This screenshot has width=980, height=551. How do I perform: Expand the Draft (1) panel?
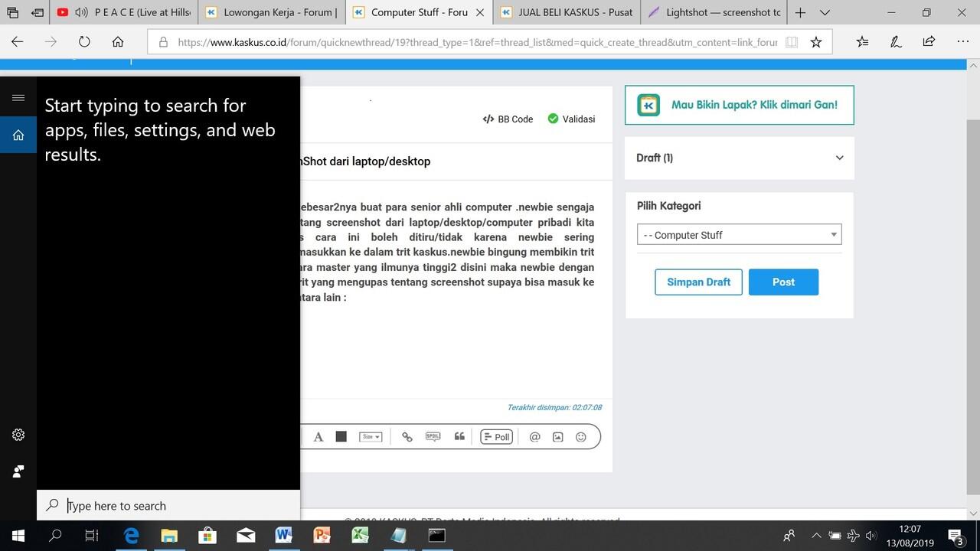click(x=740, y=158)
